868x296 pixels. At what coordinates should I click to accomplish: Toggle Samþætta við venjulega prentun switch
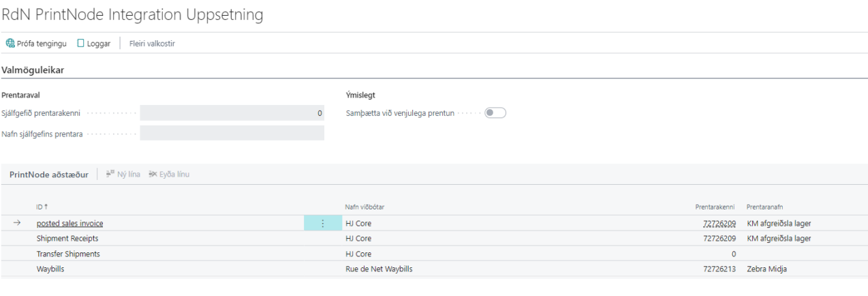[495, 113]
